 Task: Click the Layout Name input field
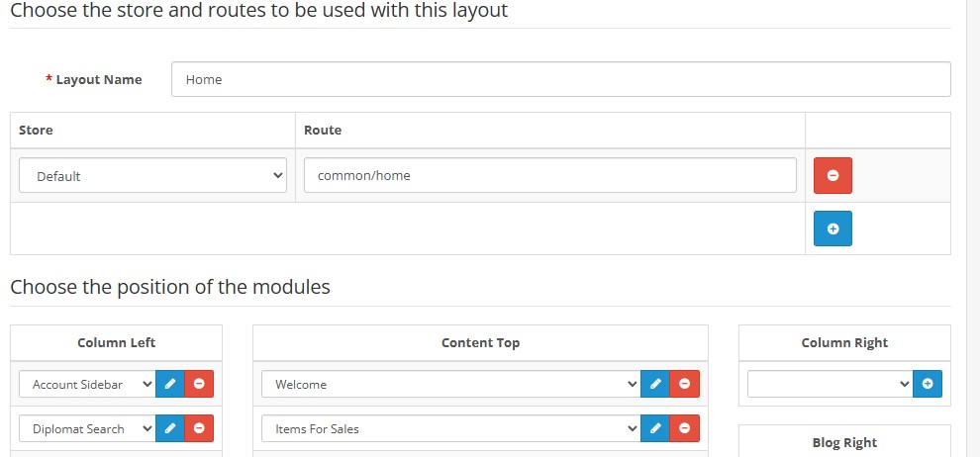561,79
